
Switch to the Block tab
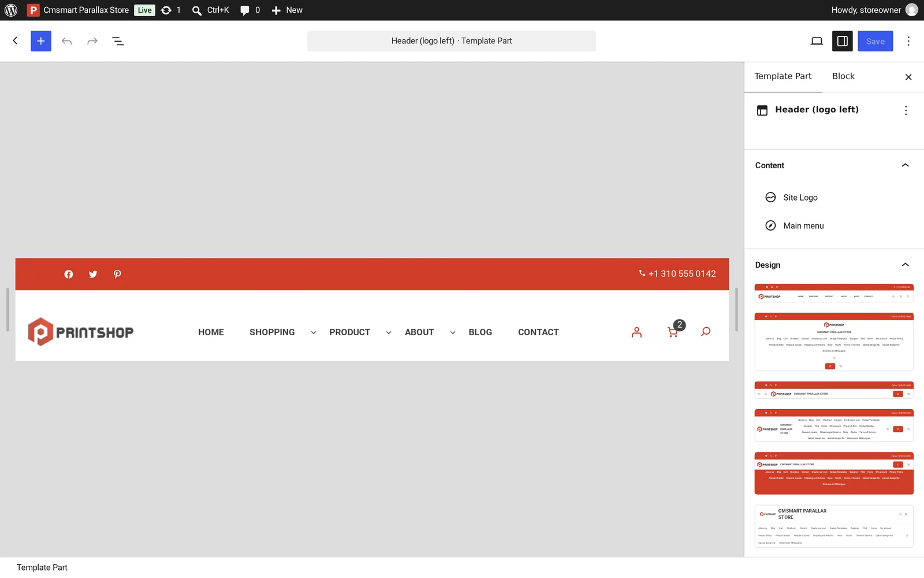843,76
